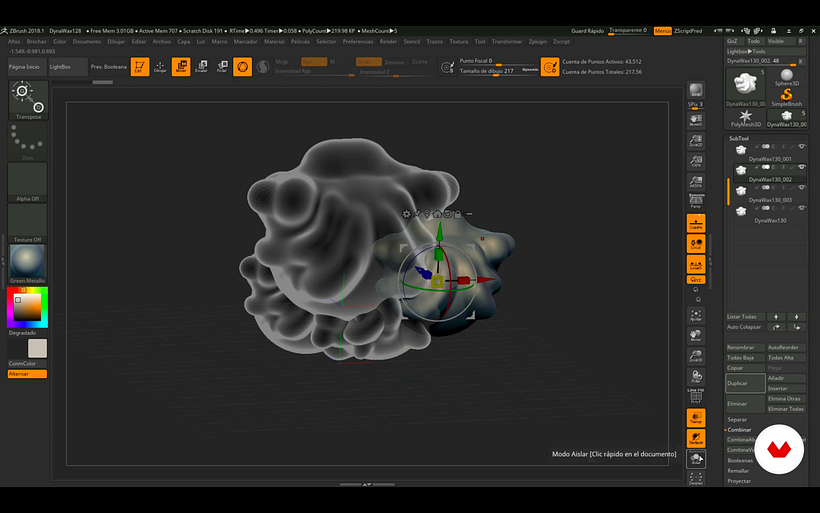
Task: Click the 100% actual size icon
Action: click(x=696, y=161)
